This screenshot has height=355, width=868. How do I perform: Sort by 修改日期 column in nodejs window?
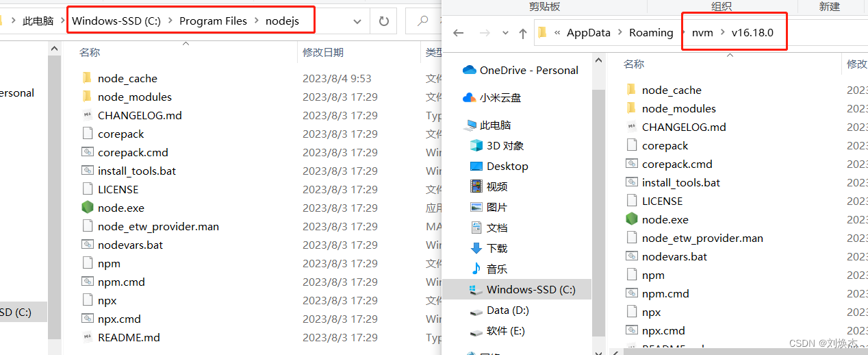pos(323,53)
